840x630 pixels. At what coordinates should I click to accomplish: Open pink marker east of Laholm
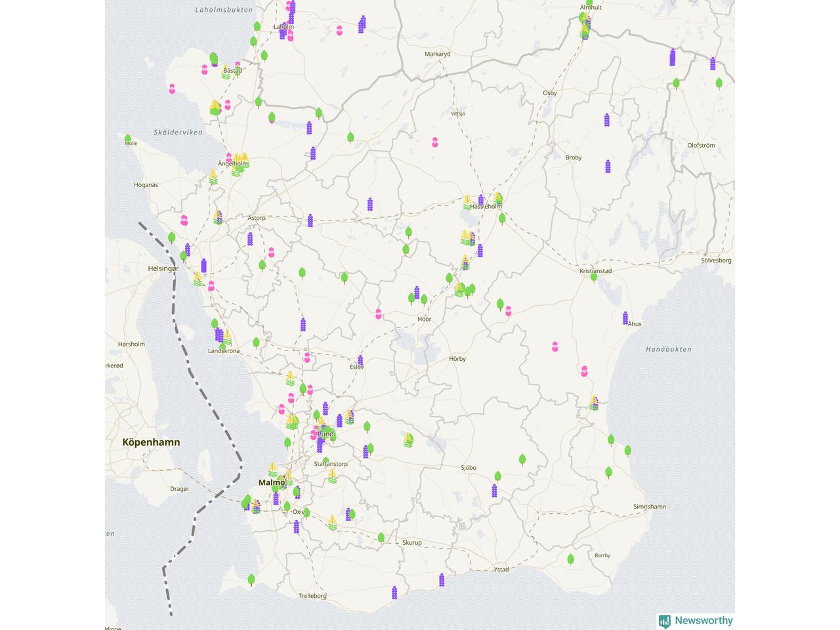coord(339,30)
